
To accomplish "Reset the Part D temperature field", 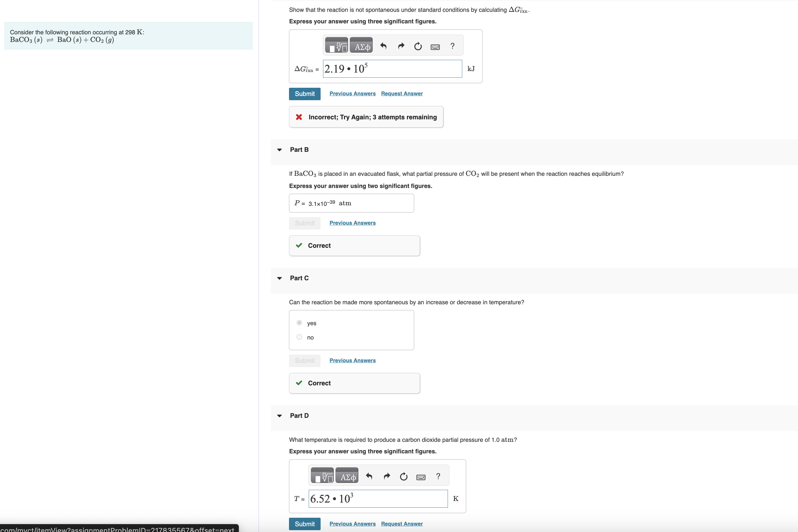I will [x=404, y=477].
